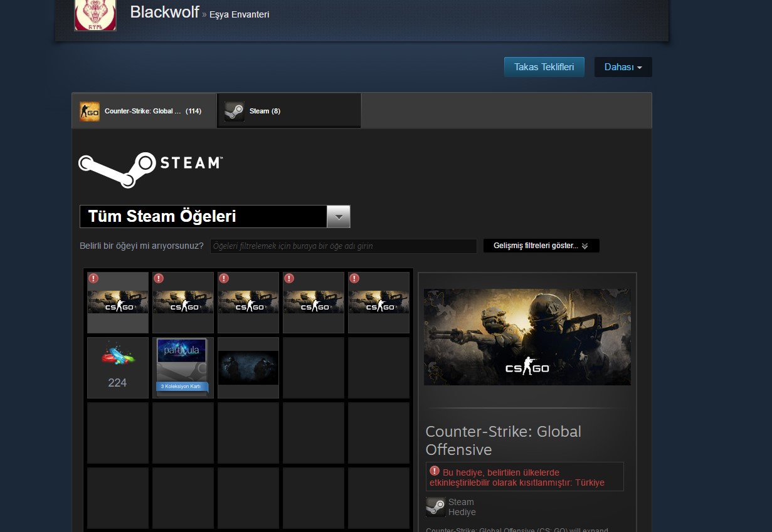Click the CS:GO icon in inventory tab
The height and width of the screenshot is (532, 772).
coord(90,112)
